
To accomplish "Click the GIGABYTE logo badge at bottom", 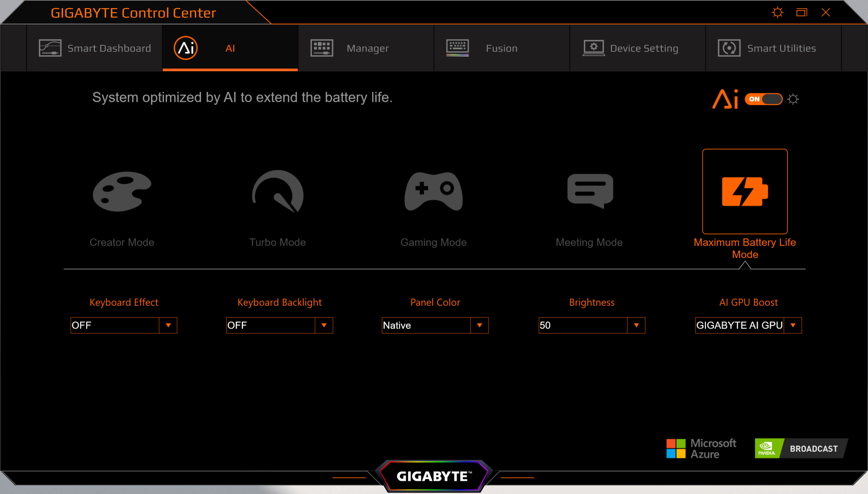I will point(433,476).
